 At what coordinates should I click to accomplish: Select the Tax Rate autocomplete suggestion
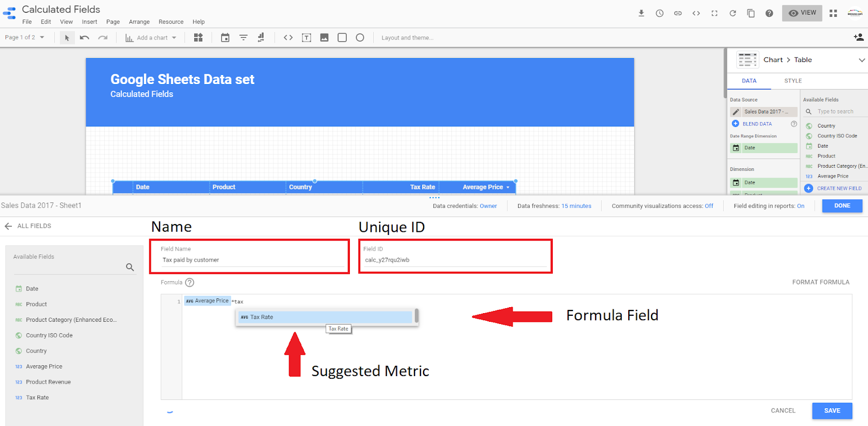[x=325, y=317]
